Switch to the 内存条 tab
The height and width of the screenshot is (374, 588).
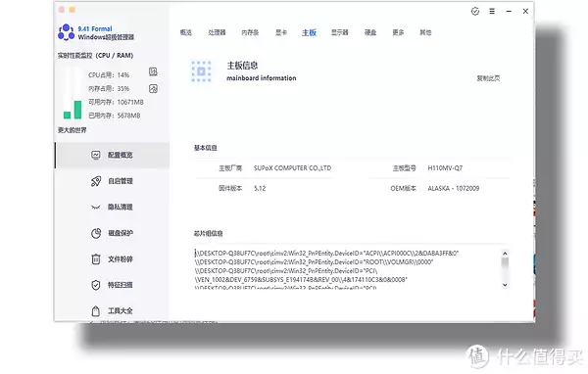coord(250,32)
